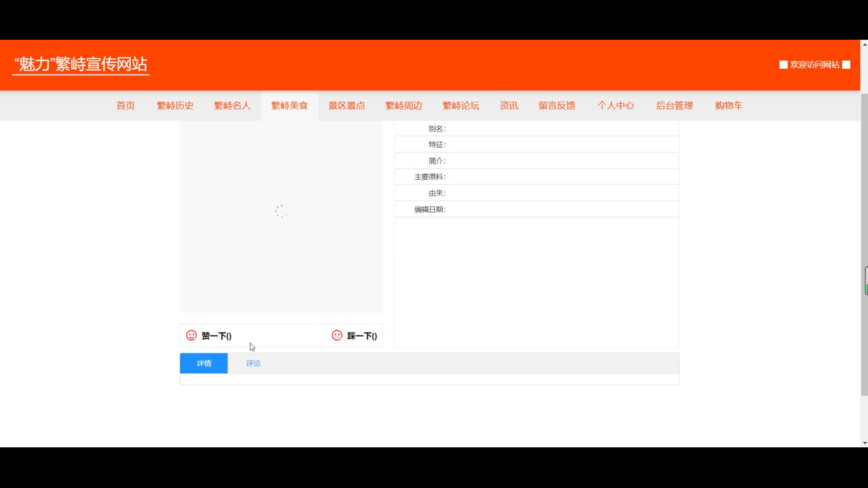Screen dimensions: 868x488
Task: Click the sad face dislike icon
Action: click(x=337, y=335)
